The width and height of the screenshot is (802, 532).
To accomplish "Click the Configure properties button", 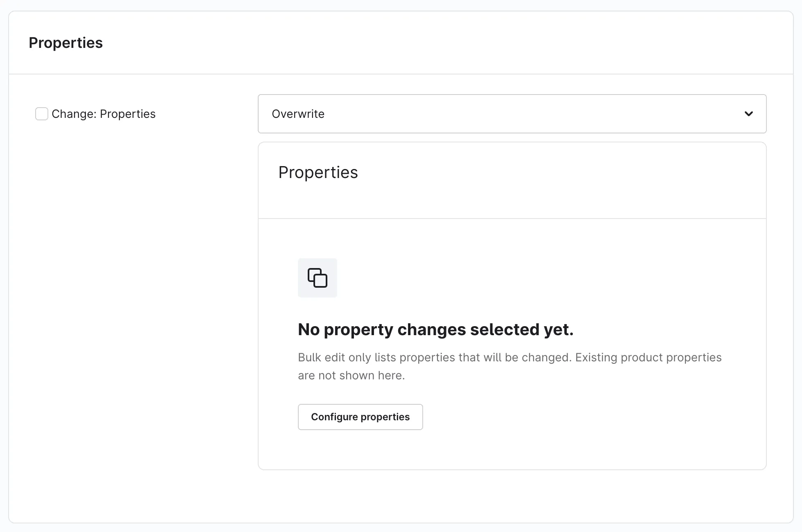I will click(x=360, y=417).
